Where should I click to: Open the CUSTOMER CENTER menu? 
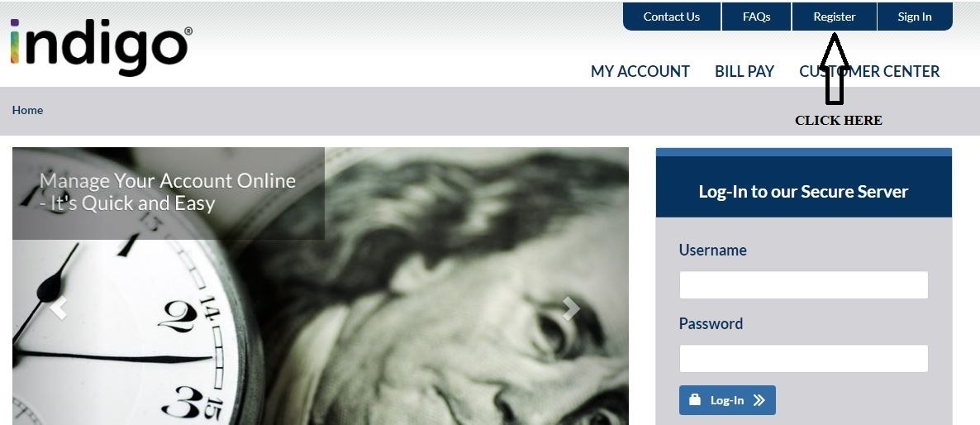point(869,72)
